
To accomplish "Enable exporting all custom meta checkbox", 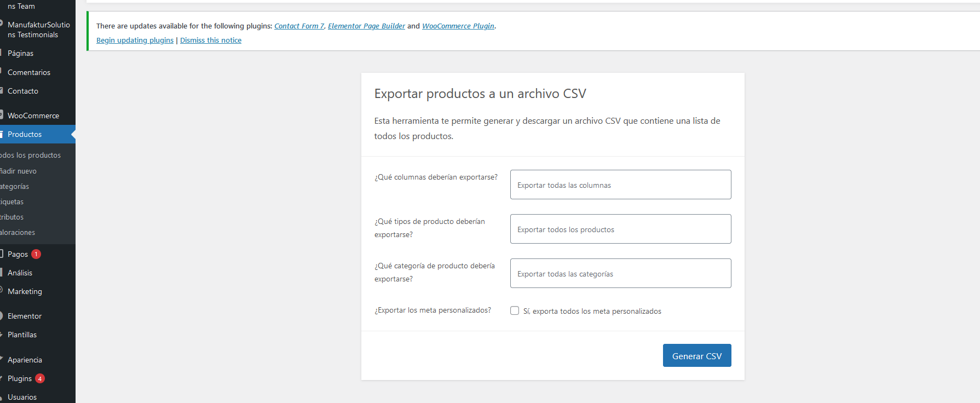I will pyautogui.click(x=515, y=310).
